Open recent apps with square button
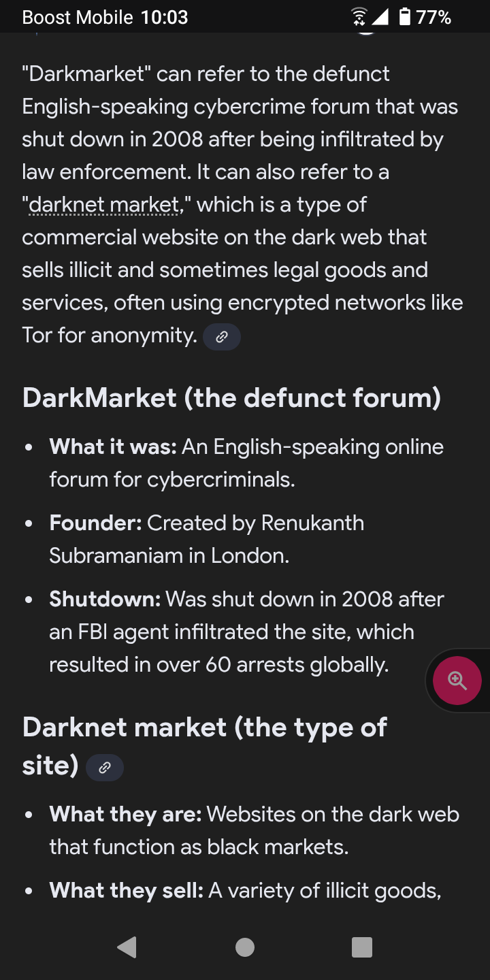490x980 pixels. pos(361,947)
